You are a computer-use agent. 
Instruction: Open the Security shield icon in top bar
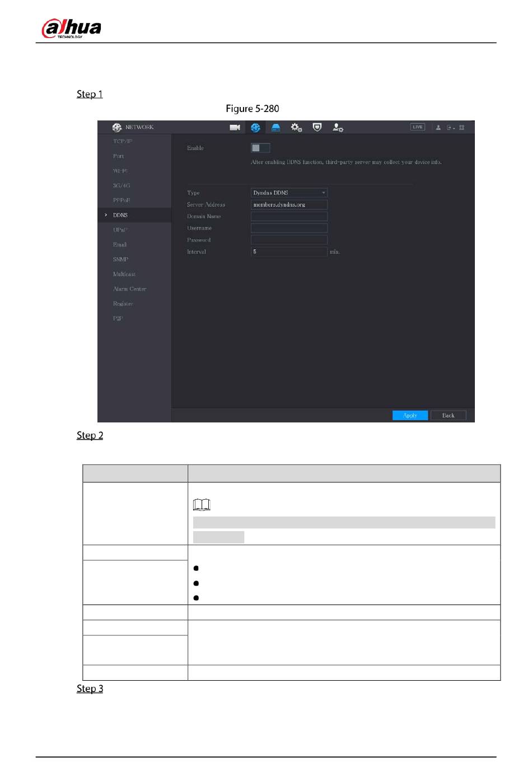point(317,128)
